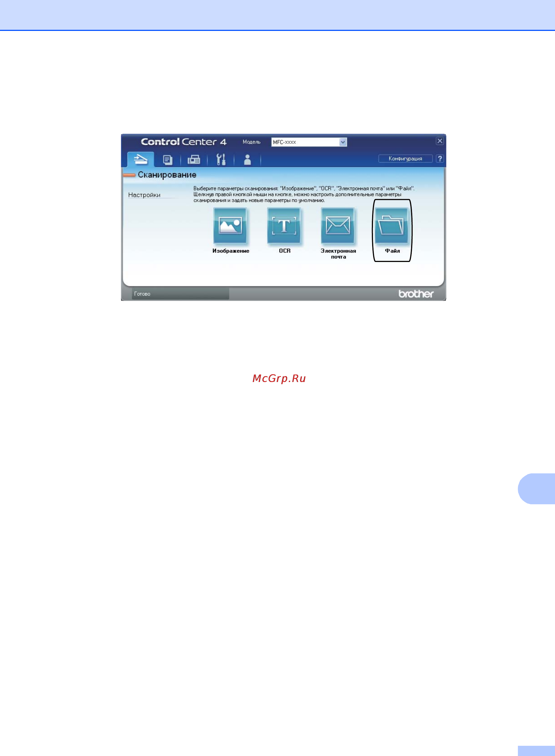Click the Конфигурация button
Image resolution: width=555 pixels, height=756 pixels.
pyautogui.click(x=405, y=159)
